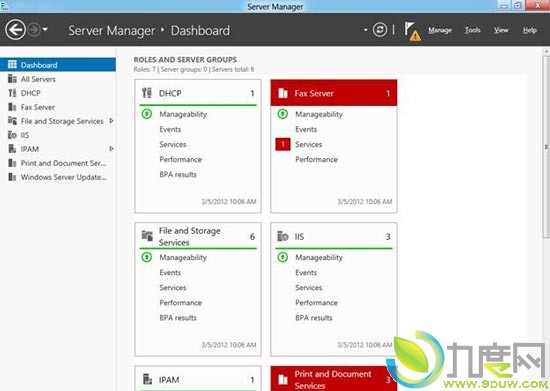Open Performance in File and Storage Services tile
This screenshot has width=550, height=391.
tap(181, 303)
